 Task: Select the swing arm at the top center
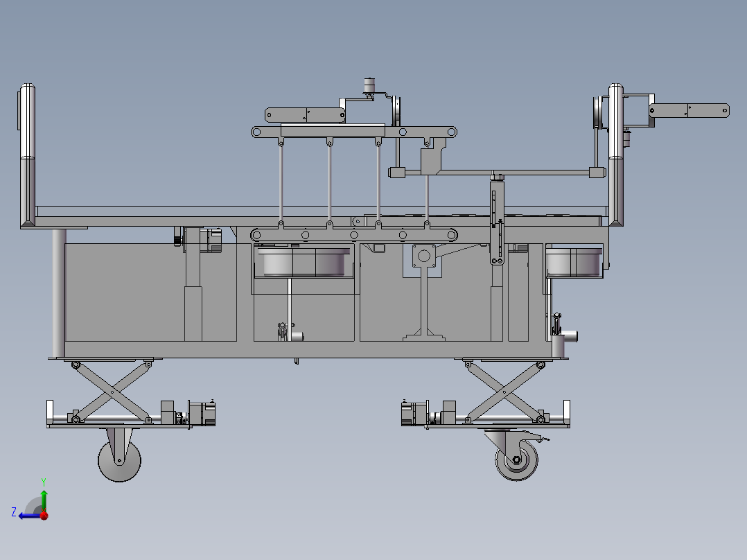click(305, 115)
